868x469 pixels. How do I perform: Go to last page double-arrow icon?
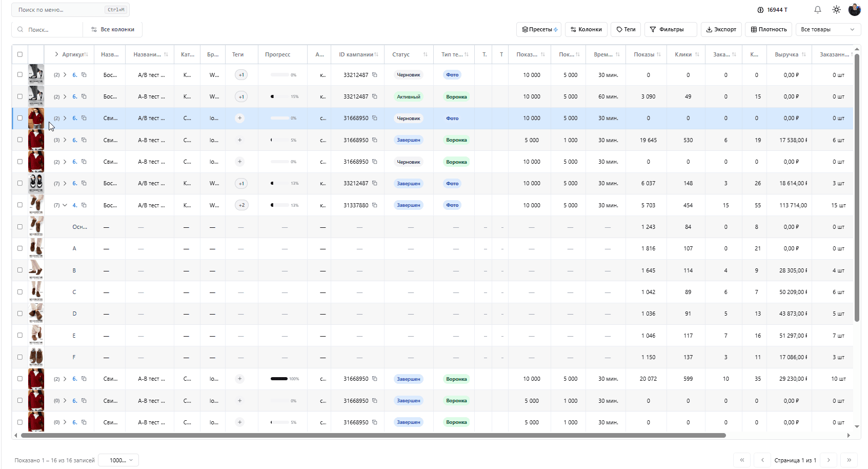click(849, 460)
